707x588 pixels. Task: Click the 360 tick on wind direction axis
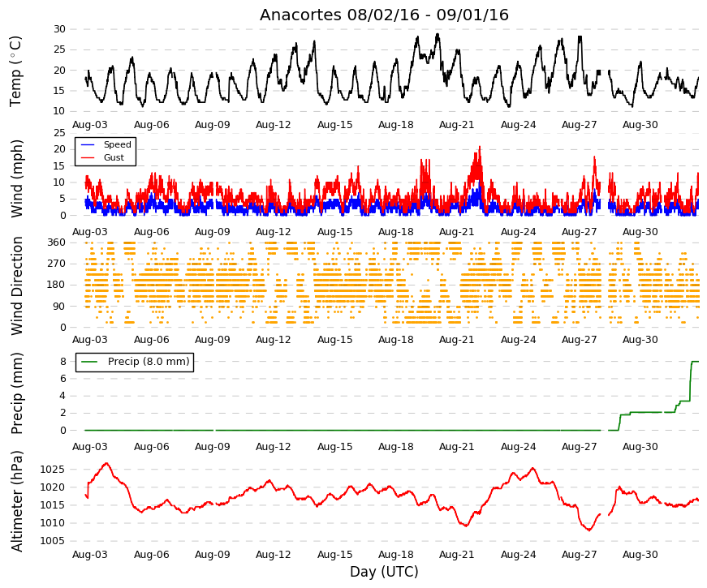[57, 242]
